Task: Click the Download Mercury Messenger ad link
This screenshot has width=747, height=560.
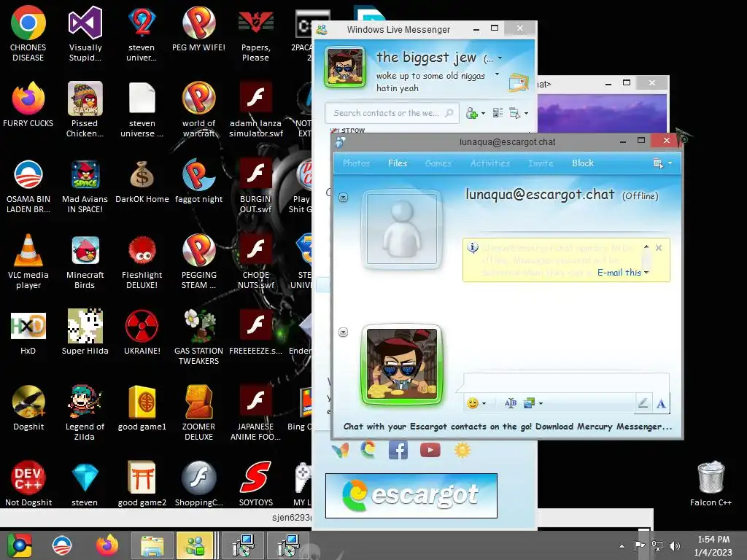Action: click(x=508, y=427)
